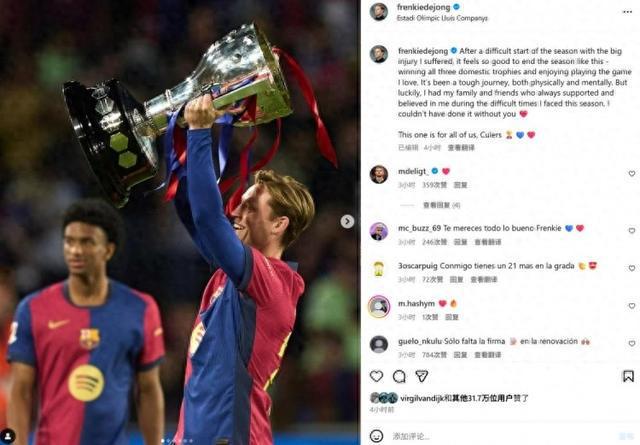Open frenkiedejong profile avatar in header
Viewport: 640px width, 445px height.
(378, 11)
